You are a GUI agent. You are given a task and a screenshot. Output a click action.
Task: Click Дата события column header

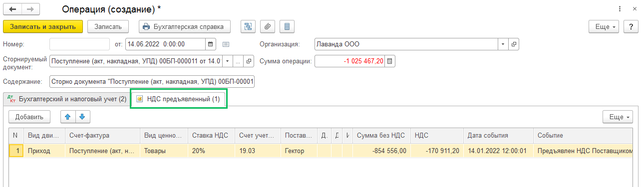pos(498,135)
